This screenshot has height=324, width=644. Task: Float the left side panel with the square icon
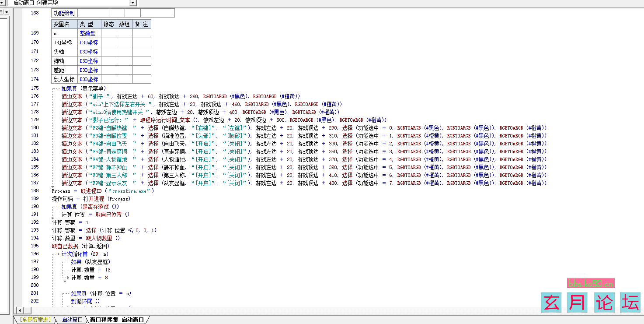1,12
